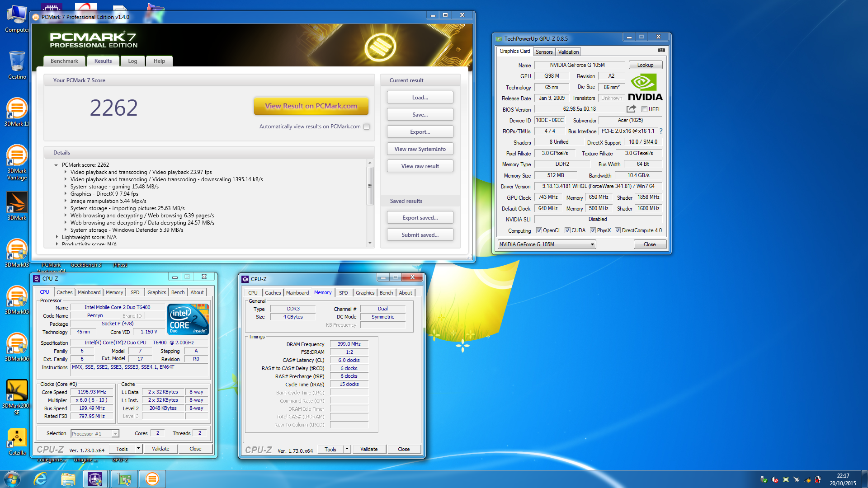Launch the 3DMark desktop shortcut
The image size is (868, 488).
pyautogui.click(x=17, y=206)
